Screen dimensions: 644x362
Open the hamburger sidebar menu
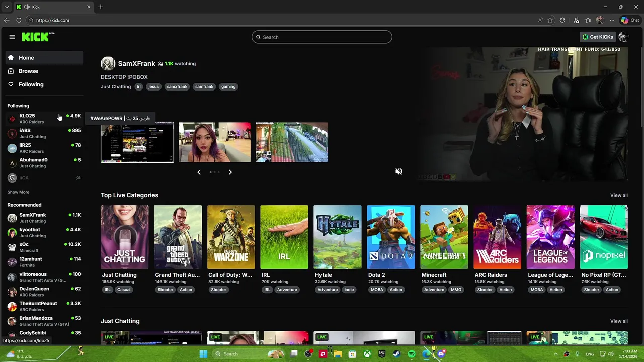[x=12, y=37]
